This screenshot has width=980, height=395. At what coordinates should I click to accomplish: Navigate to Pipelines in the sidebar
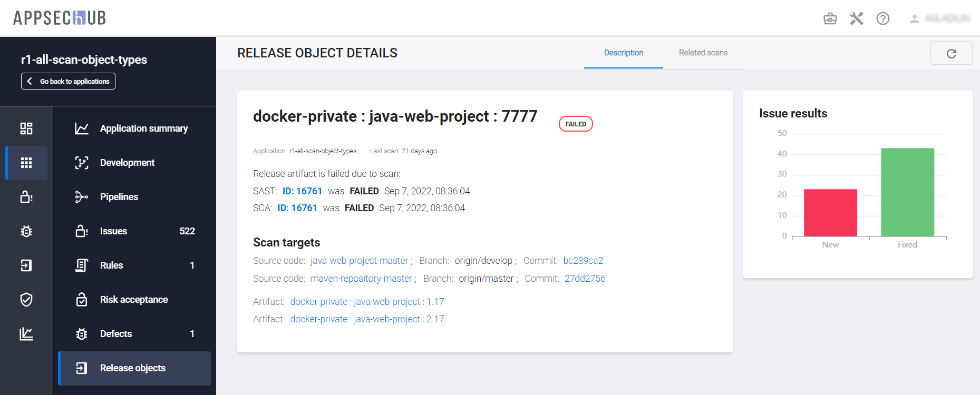[119, 197]
